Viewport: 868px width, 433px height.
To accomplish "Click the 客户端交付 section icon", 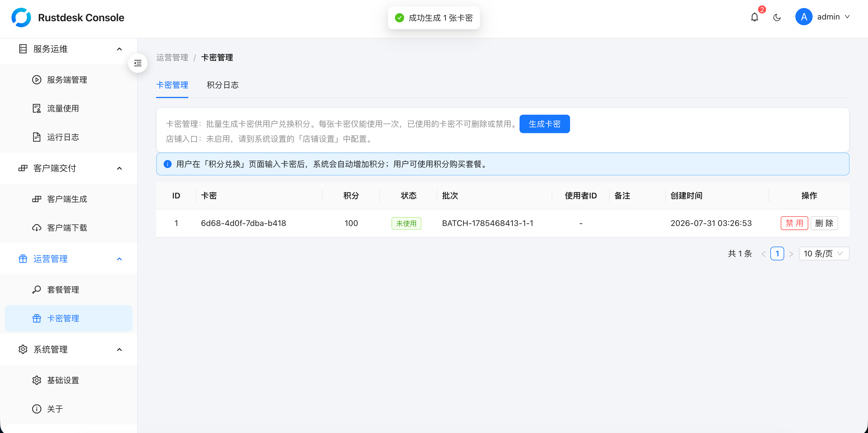I will pyautogui.click(x=23, y=168).
